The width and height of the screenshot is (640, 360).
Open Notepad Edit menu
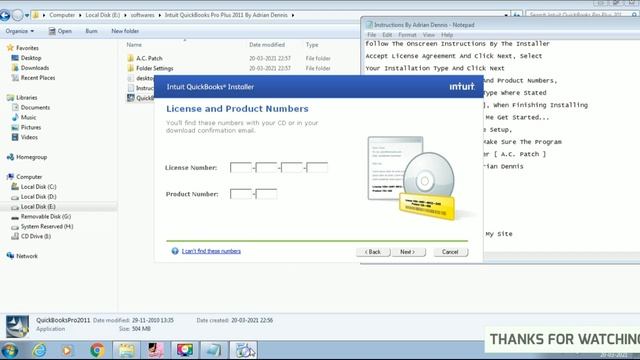tap(387, 35)
